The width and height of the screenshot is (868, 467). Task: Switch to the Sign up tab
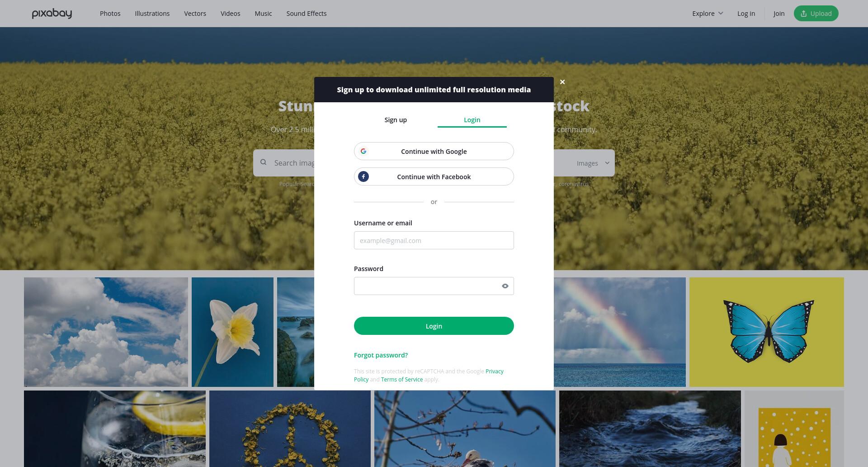(x=396, y=120)
